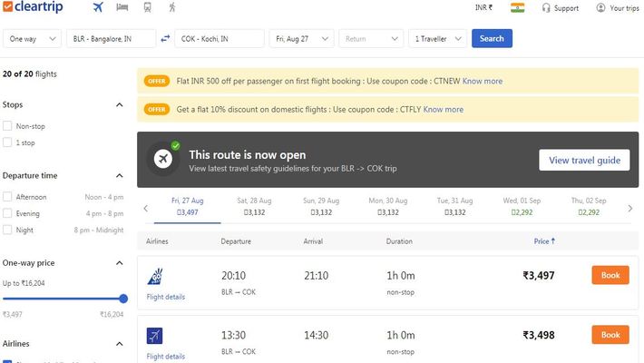Show previous dates with left arrow

coord(146,209)
